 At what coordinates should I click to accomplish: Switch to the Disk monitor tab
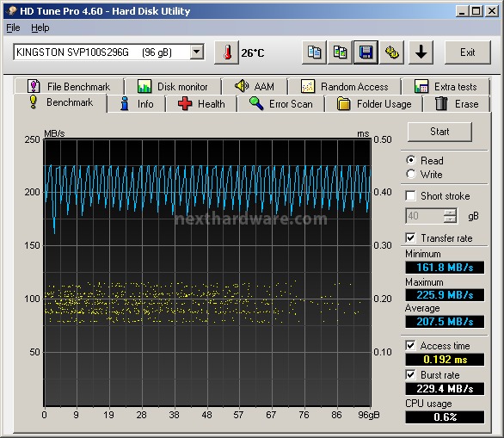point(173,87)
